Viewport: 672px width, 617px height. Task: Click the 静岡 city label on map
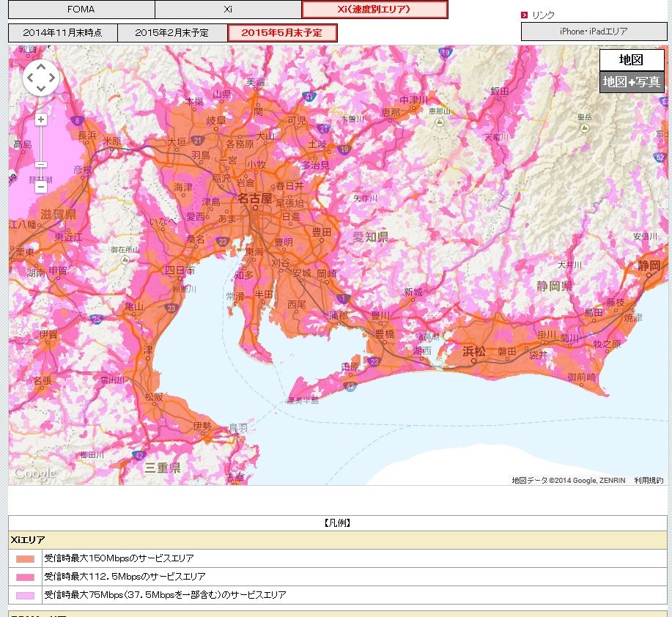[649, 266]
